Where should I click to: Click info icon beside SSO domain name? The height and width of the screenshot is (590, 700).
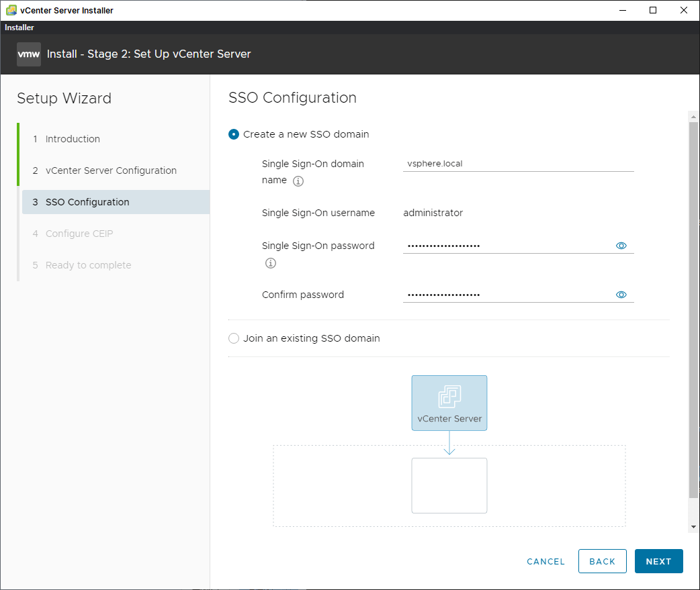point(299,181)
